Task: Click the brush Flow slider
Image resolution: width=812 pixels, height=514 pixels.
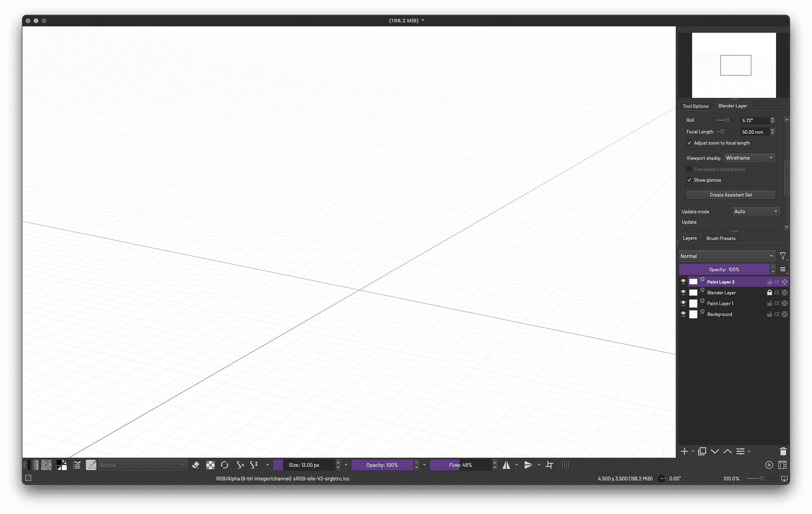Action: coord(461,465)
